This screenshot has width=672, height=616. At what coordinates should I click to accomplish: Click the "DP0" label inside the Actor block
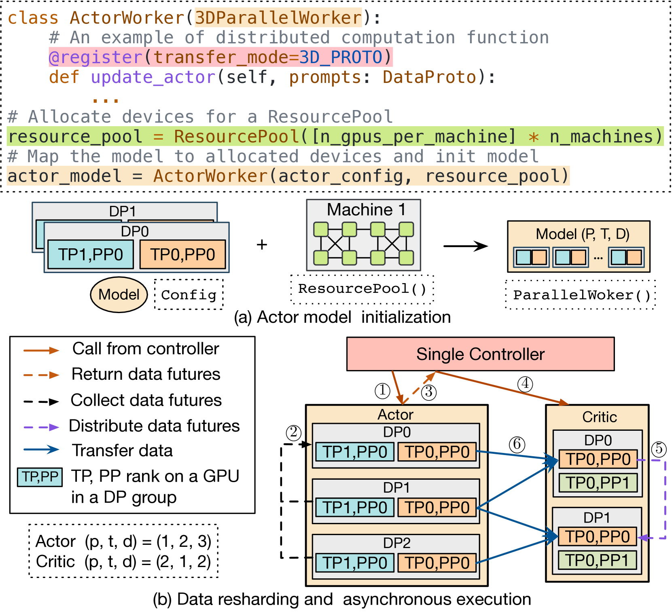(397, 432)
